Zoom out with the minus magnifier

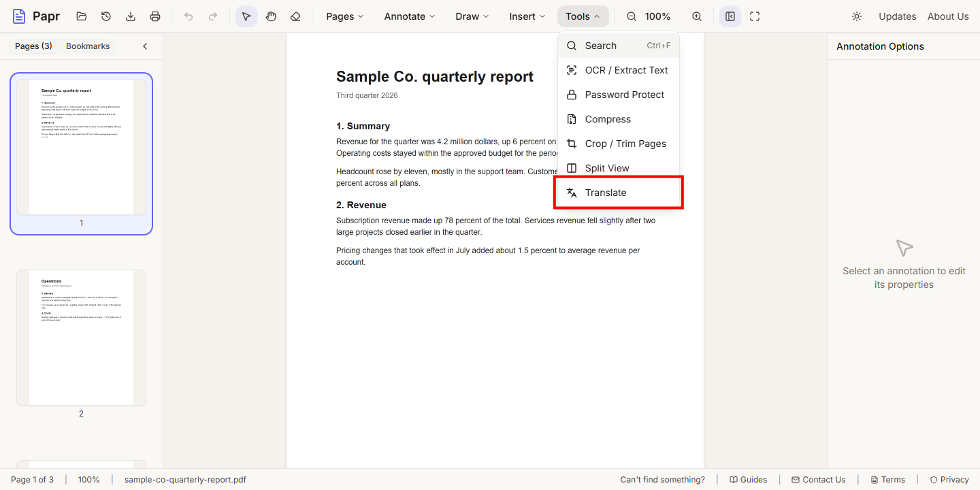click(x=632, y=16)
